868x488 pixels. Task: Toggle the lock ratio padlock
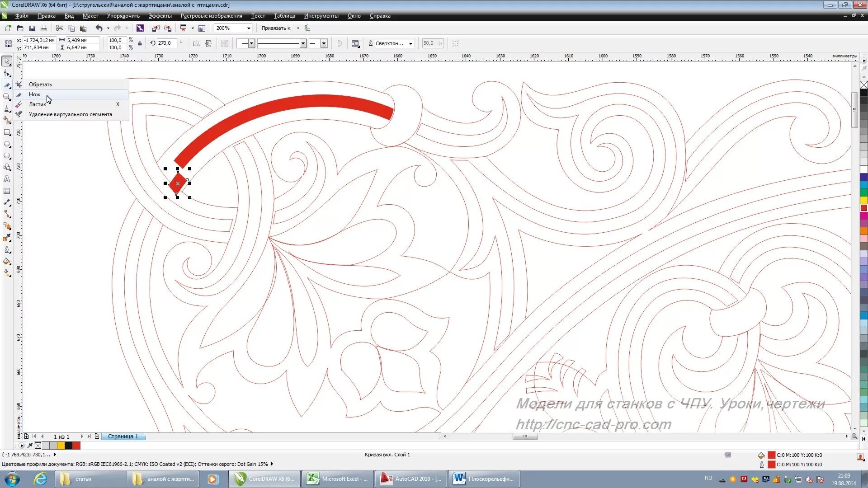pos(140,44)
